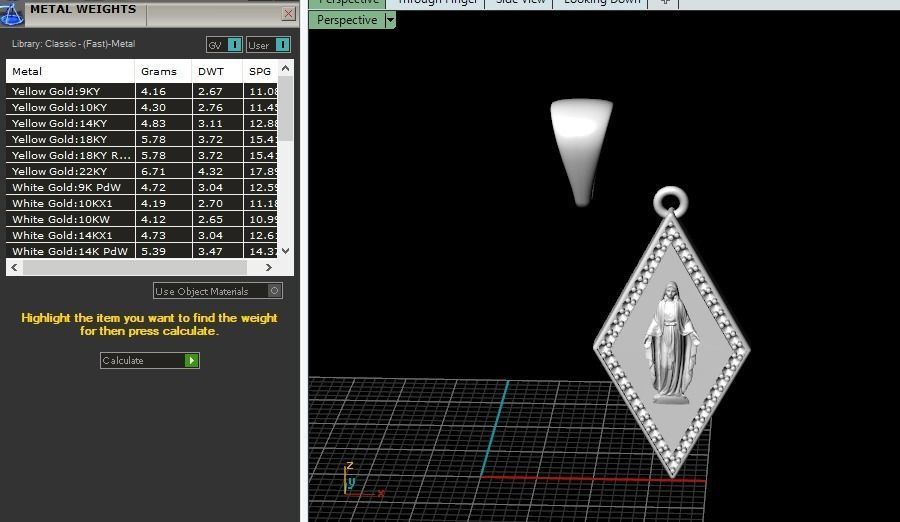Image resolution: width=900 pixels, height=522 pixels.
Task: Select the diamond-shaped pendant in viewport
Action: [x=672, y=345]
